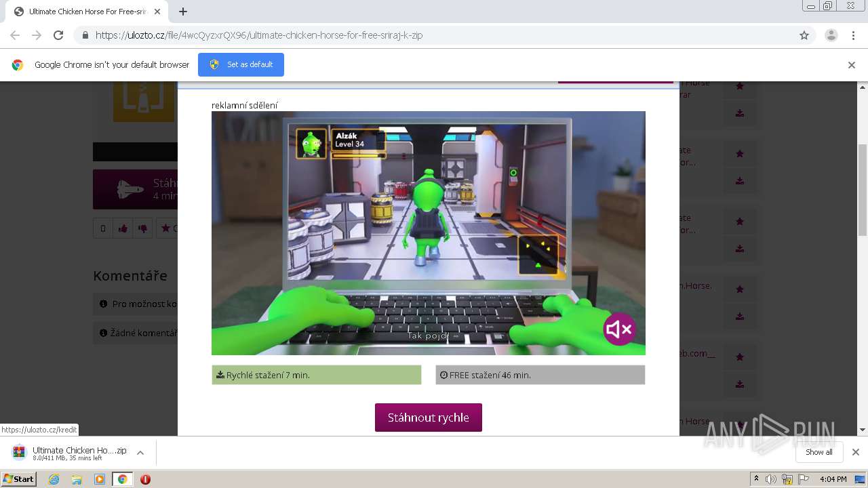Click the thumbs down icon

pos(142,228)
